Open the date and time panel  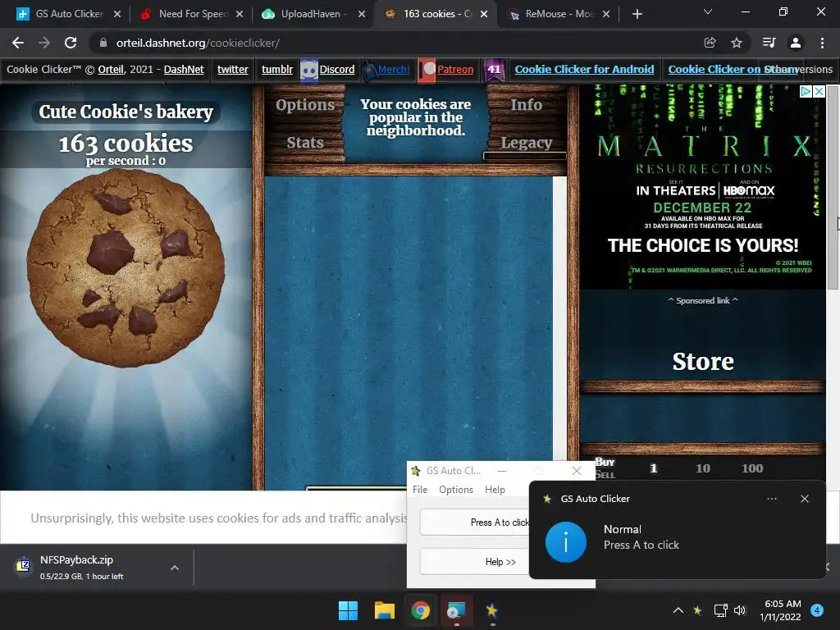781,610
